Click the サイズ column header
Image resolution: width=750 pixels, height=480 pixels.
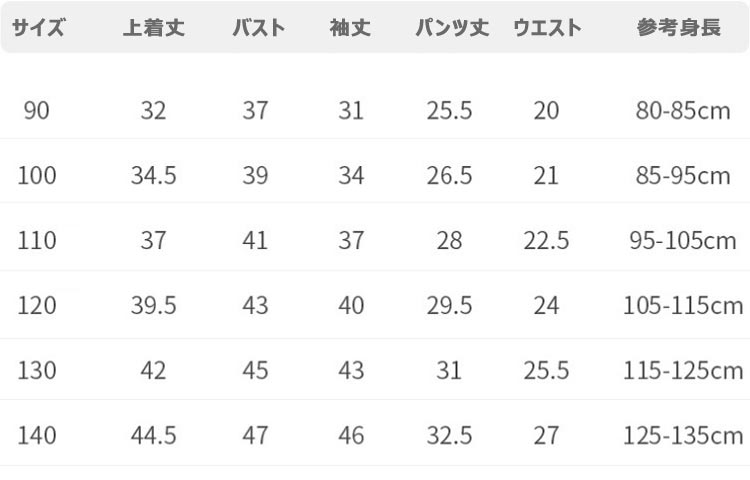coord(38,28)
